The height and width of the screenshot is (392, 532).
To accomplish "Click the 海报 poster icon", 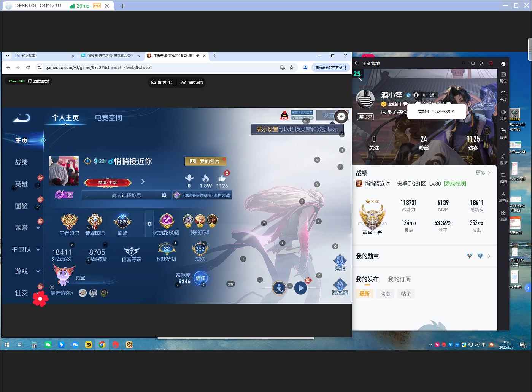I will [x=340, y=260].
